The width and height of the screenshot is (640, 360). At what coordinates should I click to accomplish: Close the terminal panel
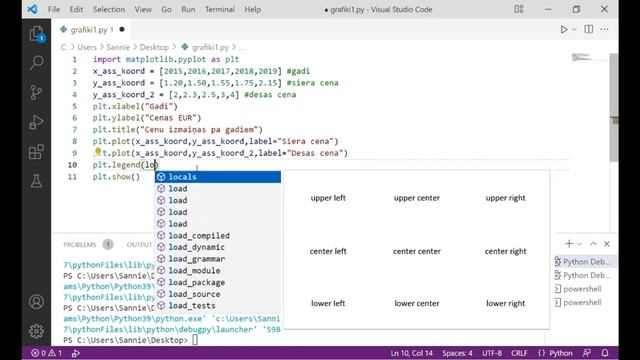coord(607,244)
